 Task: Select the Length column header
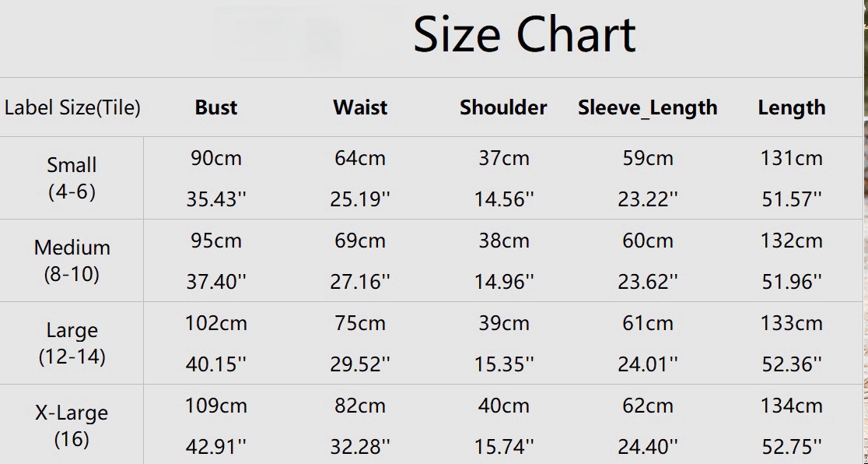point(792,107)
